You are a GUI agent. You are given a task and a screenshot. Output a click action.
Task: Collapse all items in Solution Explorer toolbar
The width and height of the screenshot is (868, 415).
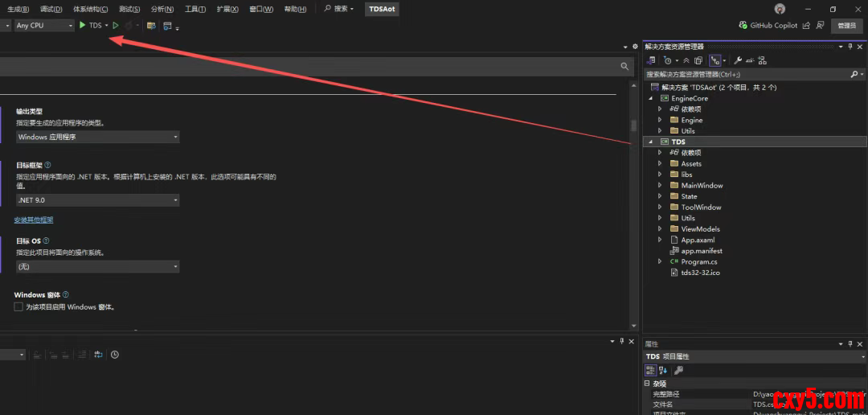click(x=687, y=60)
